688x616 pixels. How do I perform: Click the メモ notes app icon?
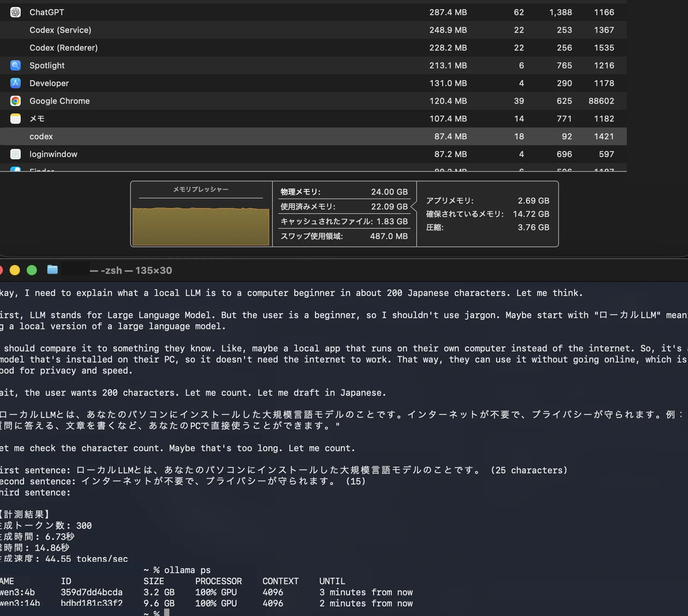coord(15,118)
